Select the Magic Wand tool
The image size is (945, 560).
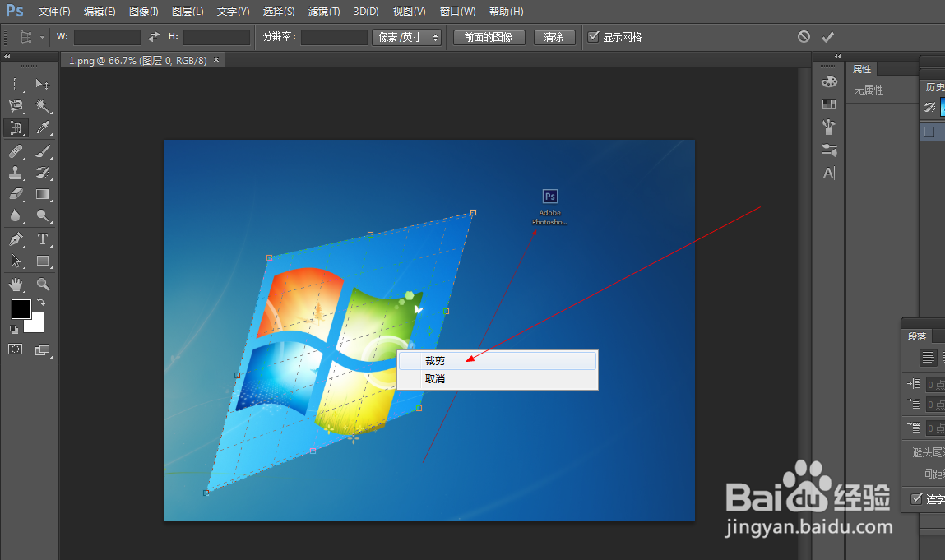(42, 106)
